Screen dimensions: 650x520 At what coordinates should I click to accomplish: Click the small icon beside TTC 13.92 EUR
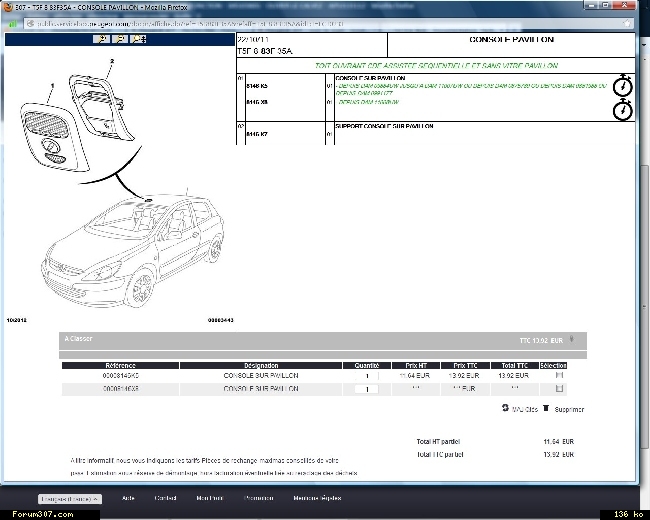571,339
